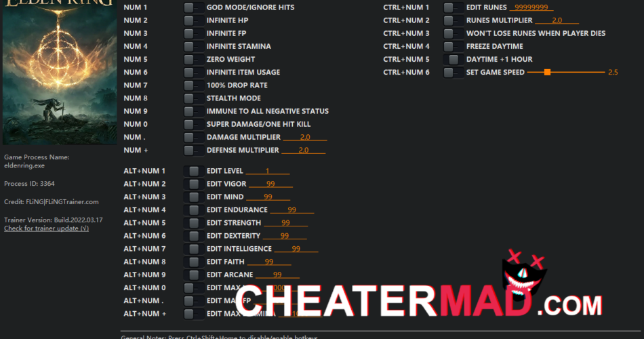Select the Edit Endurance value field
The image size is (644, 339).
[x=292, y=210]
